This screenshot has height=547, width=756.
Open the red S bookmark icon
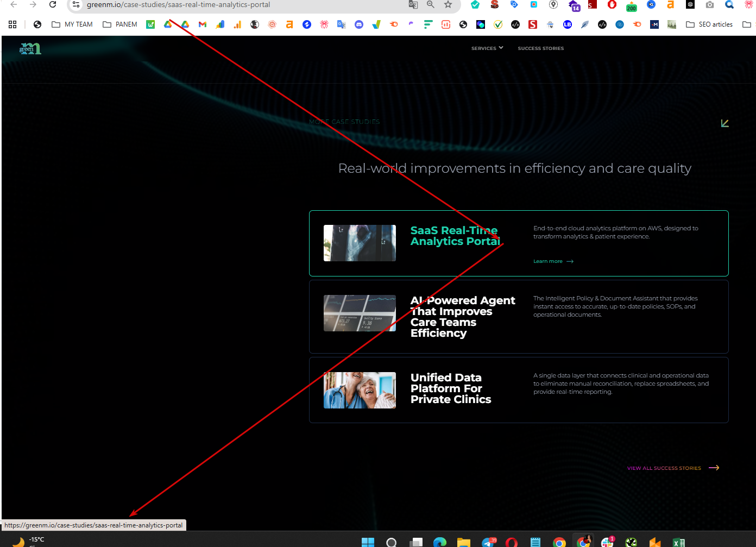point(533,24)
